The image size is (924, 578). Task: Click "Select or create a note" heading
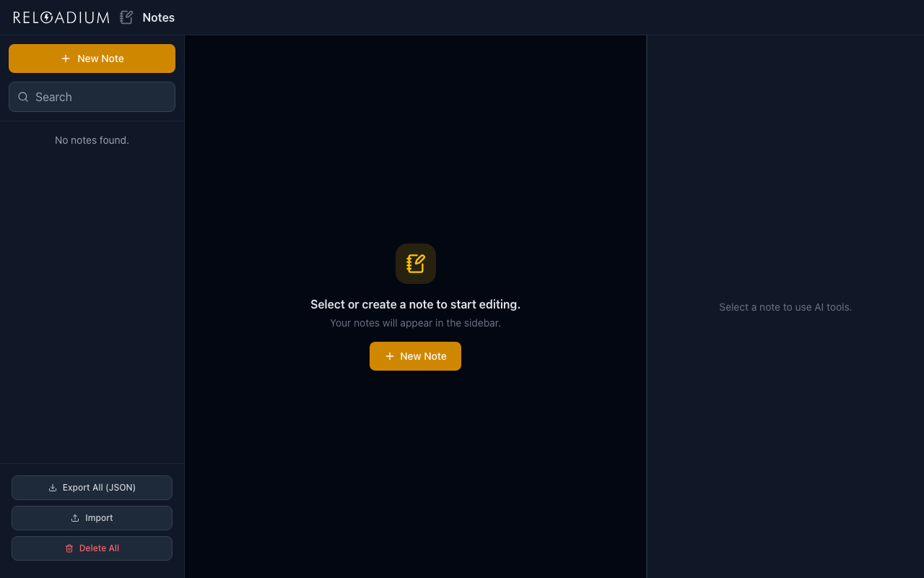pyautogui.click(x=415, y=304)
